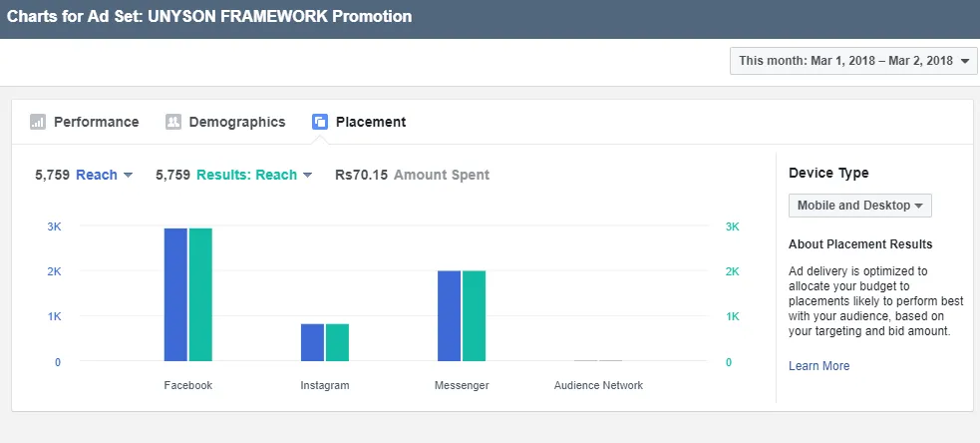This screenshot has height=443, width=980.
Task: Click the right axis 2K label
Action: click(x=732, y=271)
